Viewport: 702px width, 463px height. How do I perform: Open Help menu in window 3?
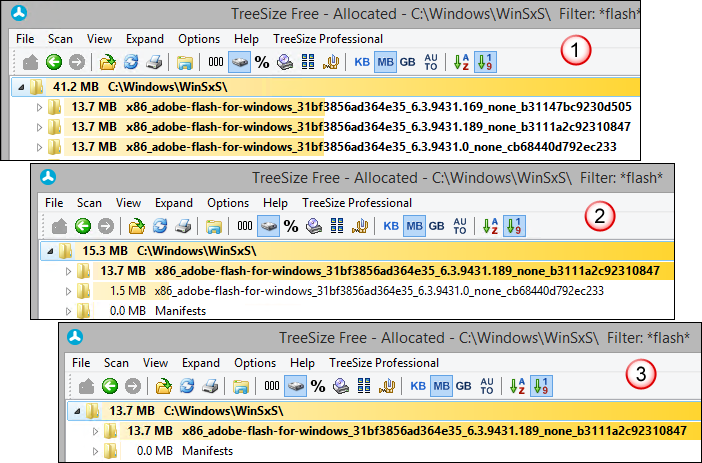click(x=302, y=363)
